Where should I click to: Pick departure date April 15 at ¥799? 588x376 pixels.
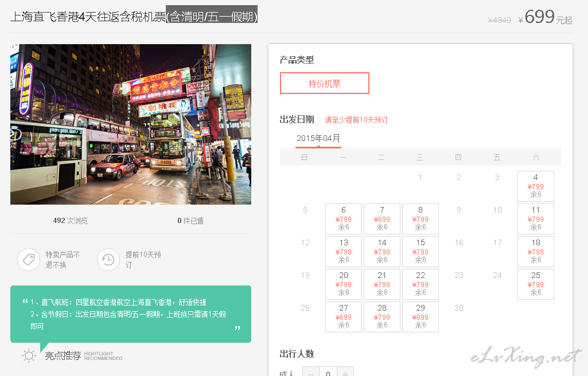point(420,251)
